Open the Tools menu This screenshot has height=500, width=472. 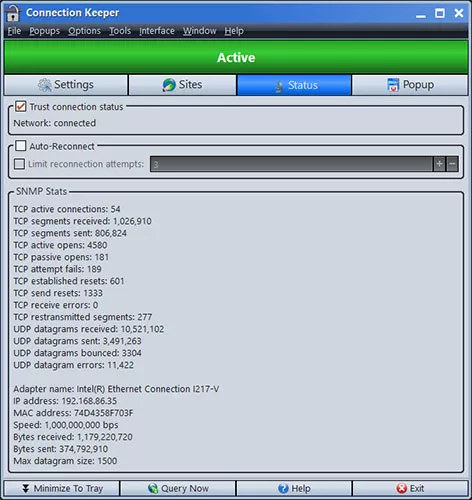tap(120, 31)
